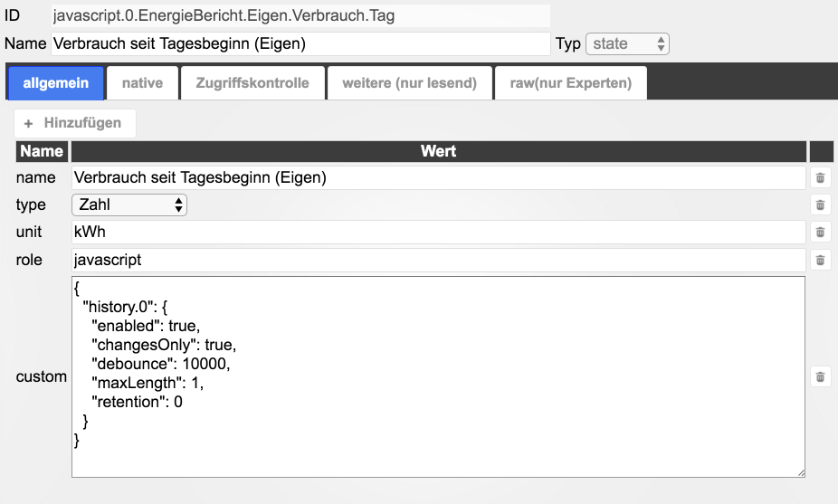Click the top Name input field

tap(300, 43)
